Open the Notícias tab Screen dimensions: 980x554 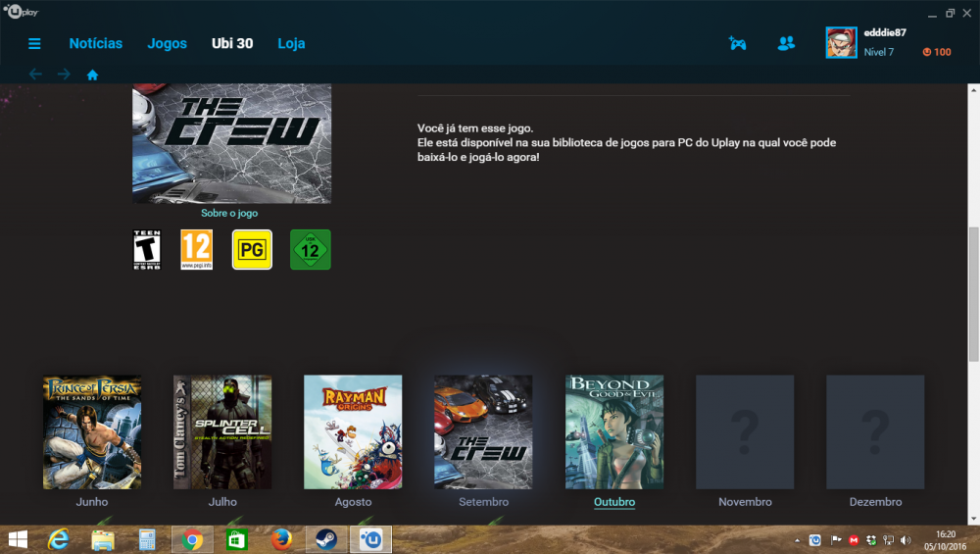click(95, 43)
